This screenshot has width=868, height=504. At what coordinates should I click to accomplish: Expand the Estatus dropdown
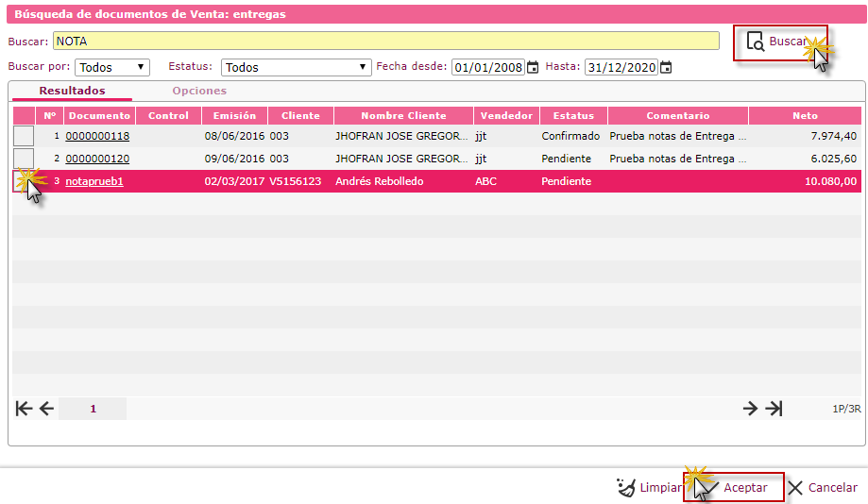click(296, 67)
